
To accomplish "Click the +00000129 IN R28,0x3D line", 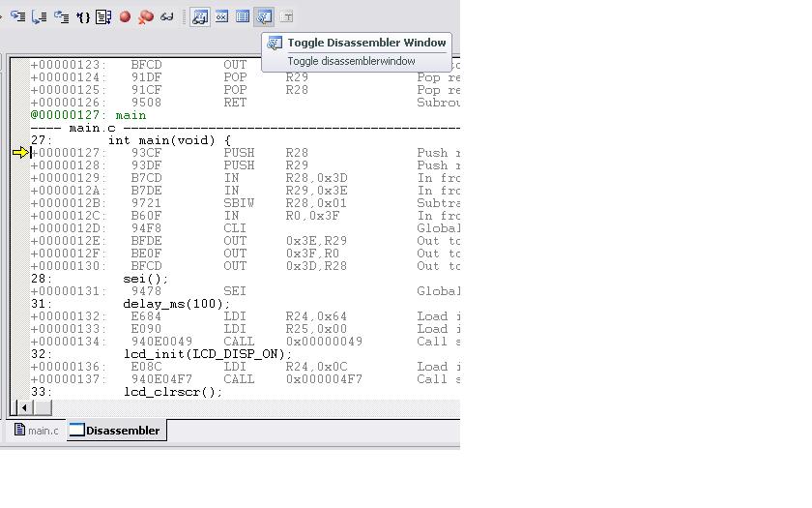I will click(x=245, y=178).
